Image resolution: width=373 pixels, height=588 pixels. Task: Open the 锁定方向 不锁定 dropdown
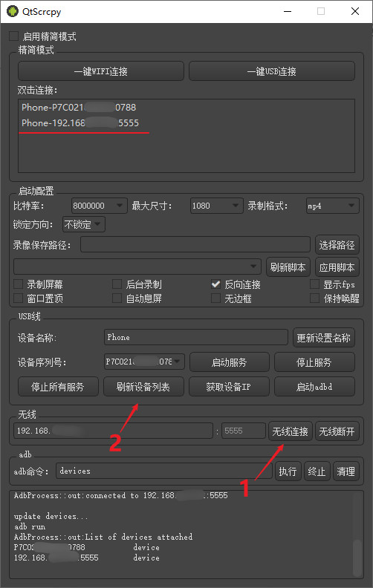point(84,224)
